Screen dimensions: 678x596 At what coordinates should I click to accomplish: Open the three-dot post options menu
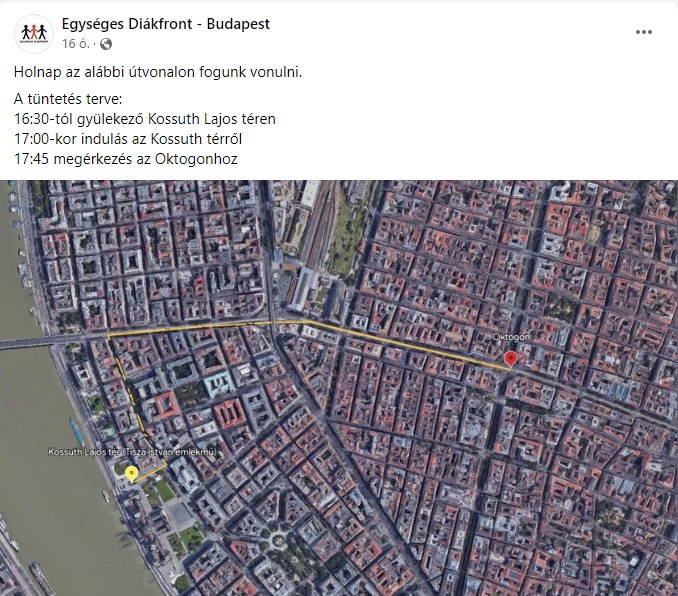pos(644,32)
